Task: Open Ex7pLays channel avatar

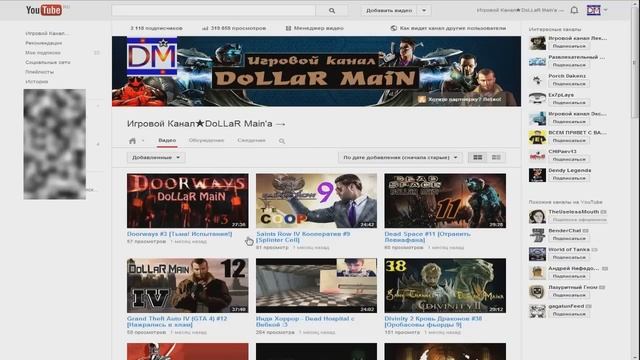Action: pos(537,99)
